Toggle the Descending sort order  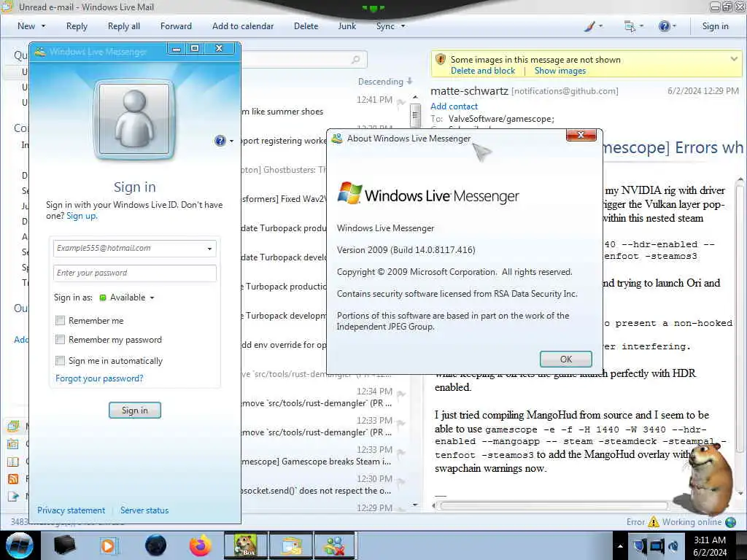385,82
